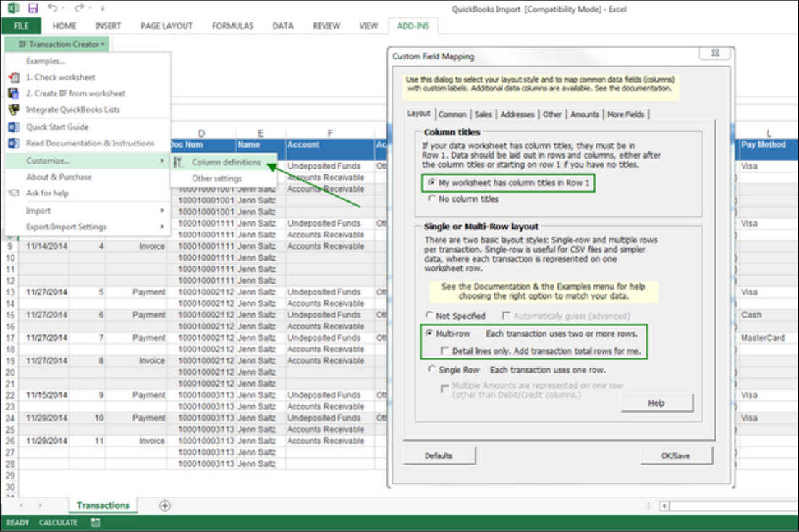Click the 11/14/2014 date cell
The height and width of the screenshot is (532, 799).
pyautogui.click(x=44, y=246)
